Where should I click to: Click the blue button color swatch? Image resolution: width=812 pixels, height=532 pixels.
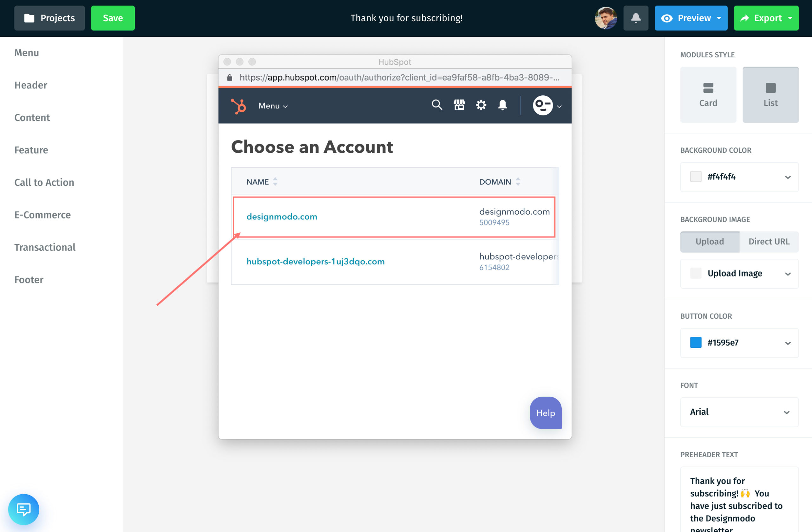tap(696, 342)
